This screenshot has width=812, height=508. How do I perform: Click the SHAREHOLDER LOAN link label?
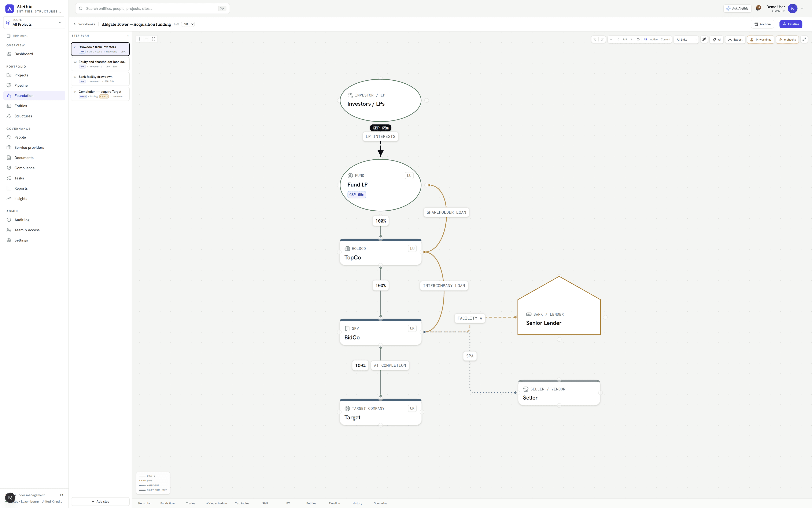[x=446, y=212]
